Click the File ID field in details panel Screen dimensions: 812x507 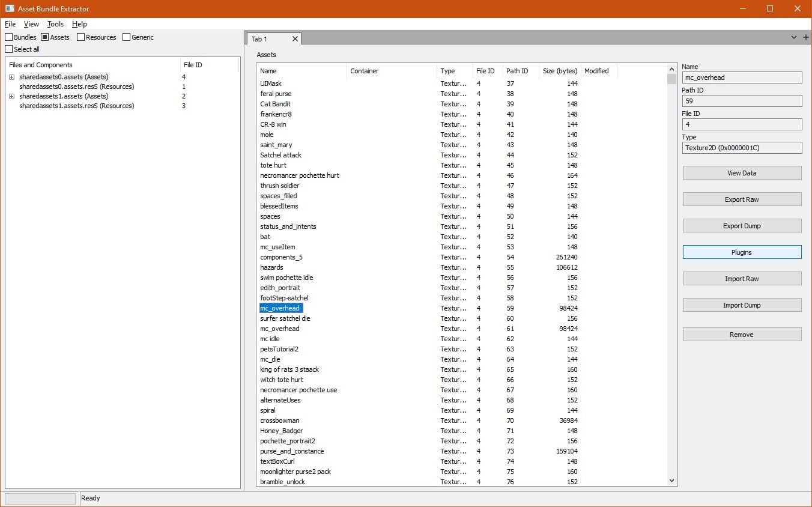(x=742, y=124)
